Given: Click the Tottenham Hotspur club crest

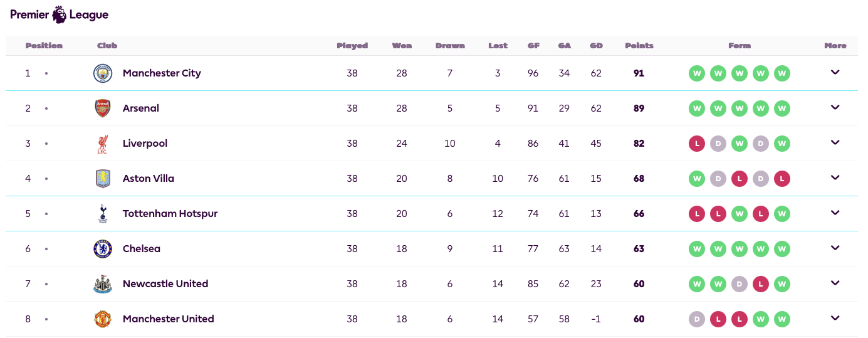Looking at the screenshot, I should click(x=102, y=214).
